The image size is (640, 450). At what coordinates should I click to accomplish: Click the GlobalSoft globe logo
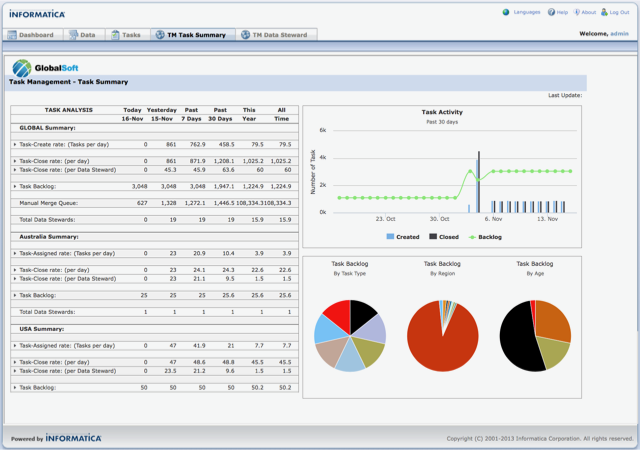pyautogui.click(x=22, y=68)
